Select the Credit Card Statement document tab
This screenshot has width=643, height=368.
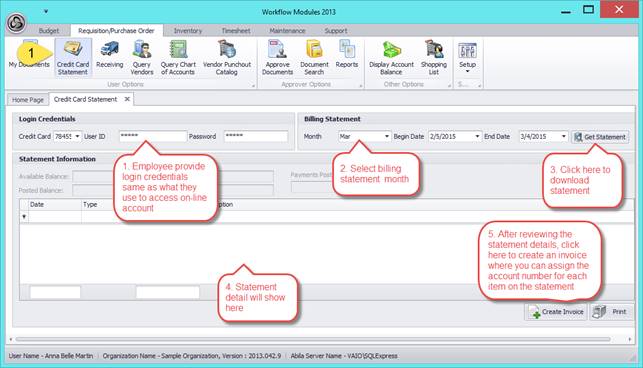[85, 99]
